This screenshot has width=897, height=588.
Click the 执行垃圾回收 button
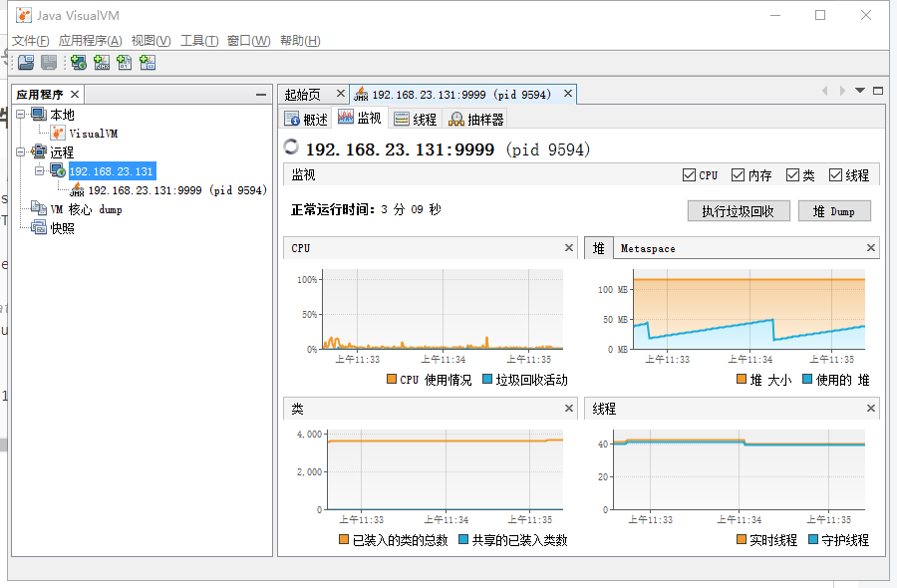[739, 211]
